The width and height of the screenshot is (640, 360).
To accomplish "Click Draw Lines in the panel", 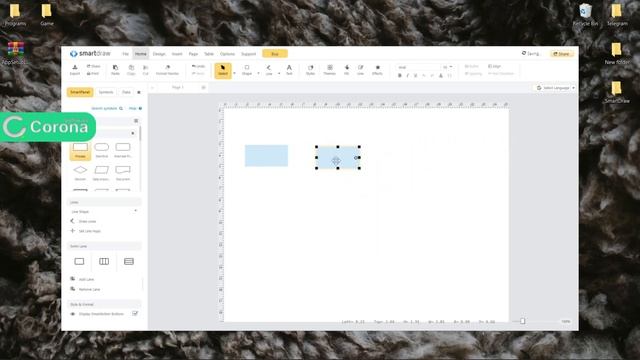I will tap(83, 221).
